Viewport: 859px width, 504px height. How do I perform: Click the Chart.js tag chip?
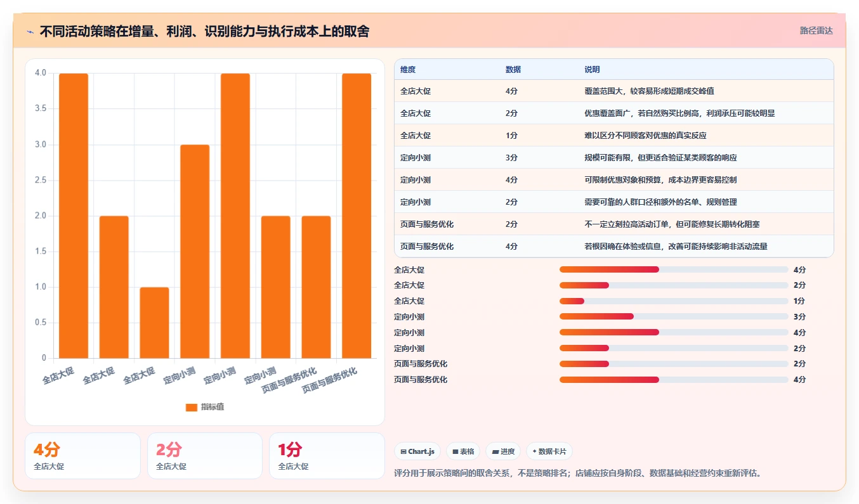pyautogui.click(x=417, y=451)
